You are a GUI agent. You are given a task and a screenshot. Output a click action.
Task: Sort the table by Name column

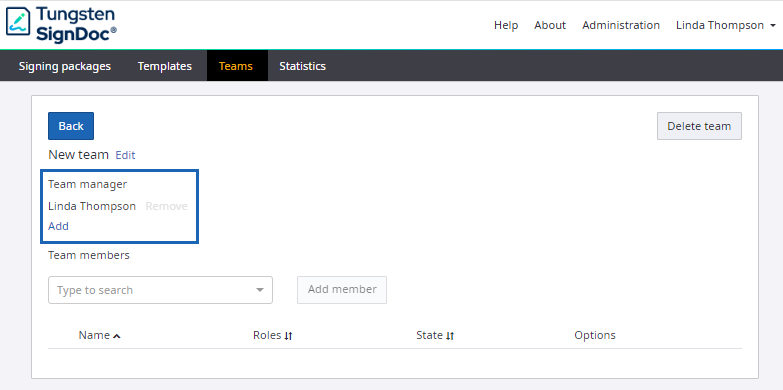(99, 335)
